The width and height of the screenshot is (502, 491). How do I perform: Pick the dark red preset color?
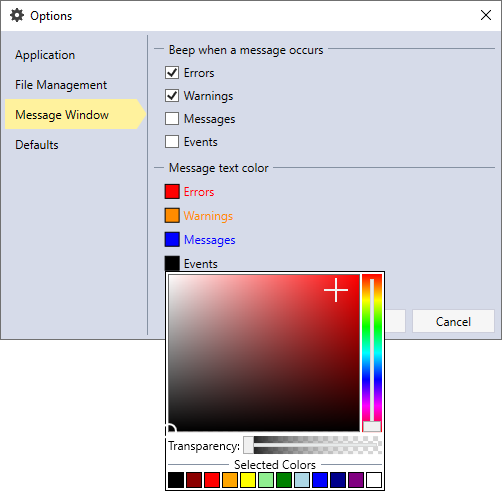194,480
